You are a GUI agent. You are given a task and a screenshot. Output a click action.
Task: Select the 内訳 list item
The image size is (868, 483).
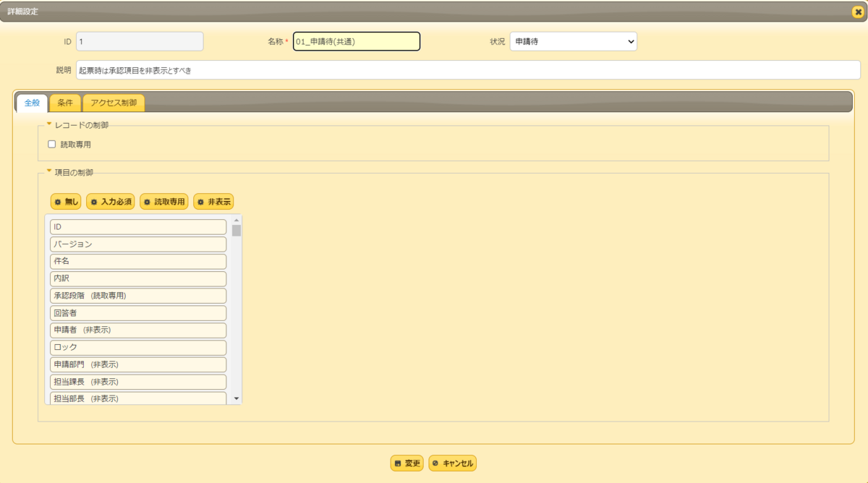(138, 278)
